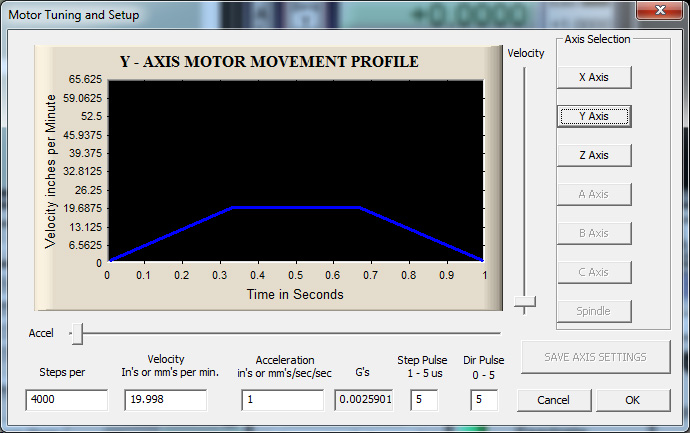
Task: Click the vertical Velocity slider handle
Action: click(525, 302)
